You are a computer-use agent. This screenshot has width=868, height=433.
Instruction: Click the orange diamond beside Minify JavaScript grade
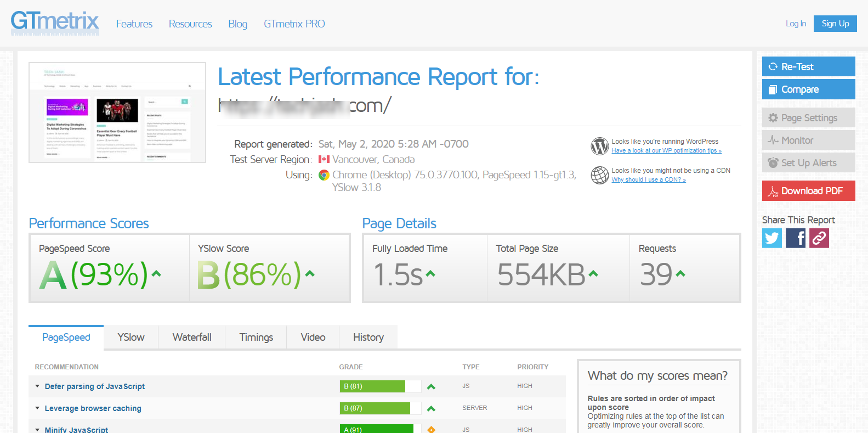click(x=431, y=429)
